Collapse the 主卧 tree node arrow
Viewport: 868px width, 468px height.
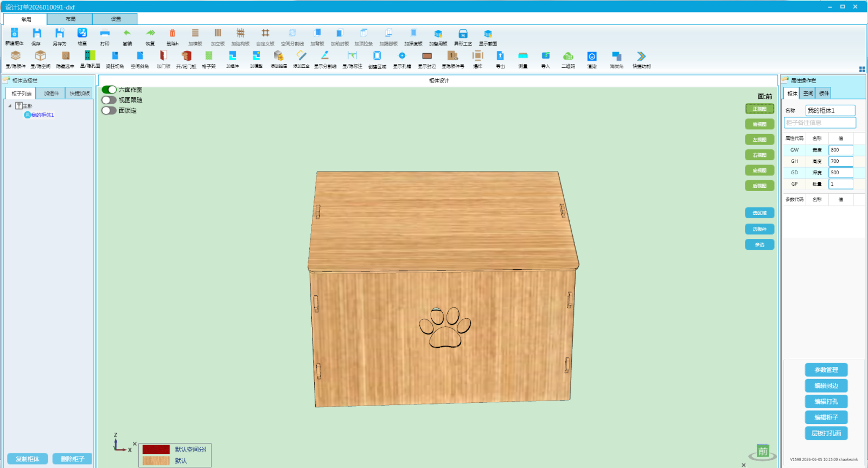[x=10, y=106]
